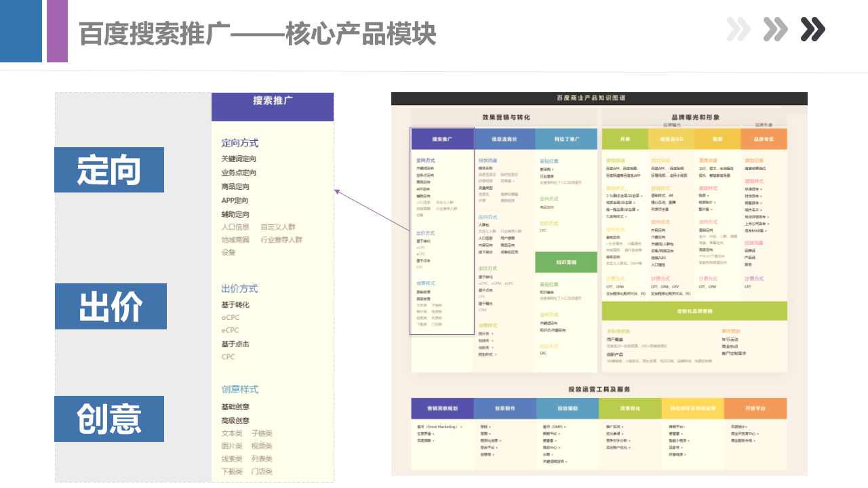Click 列表类 in the enlarged panel
The width and height of the screenshot is (868, 488).
(262, 459)
